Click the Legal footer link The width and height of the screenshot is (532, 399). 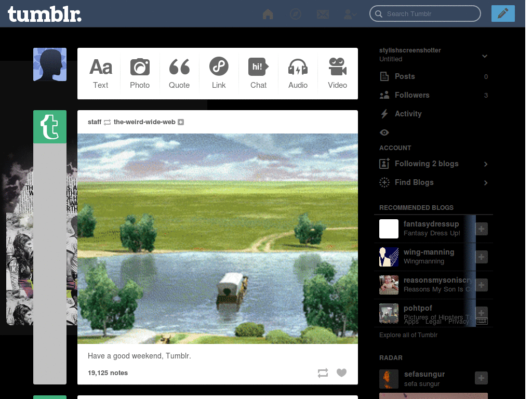click(x=433, y=321)
